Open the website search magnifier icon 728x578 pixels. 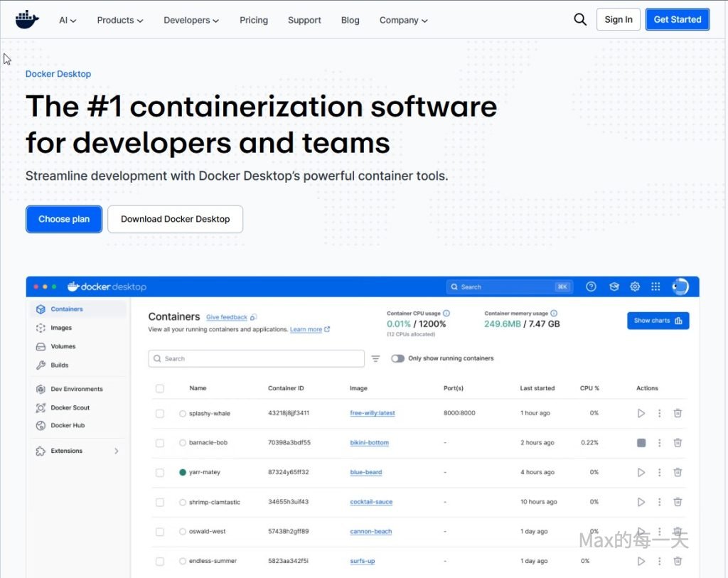pos(580,19)
